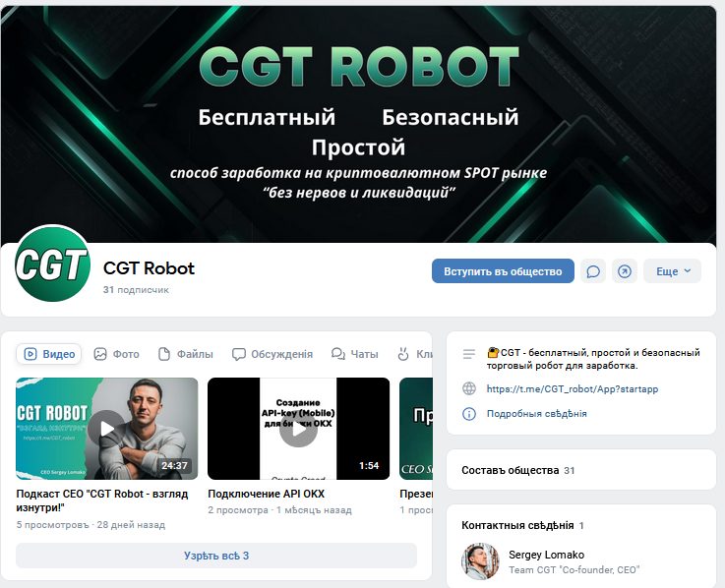This screenshot has width=725, height=588.
Task: Click Sergey Lomako contact avatar
Action: [480, 561]
